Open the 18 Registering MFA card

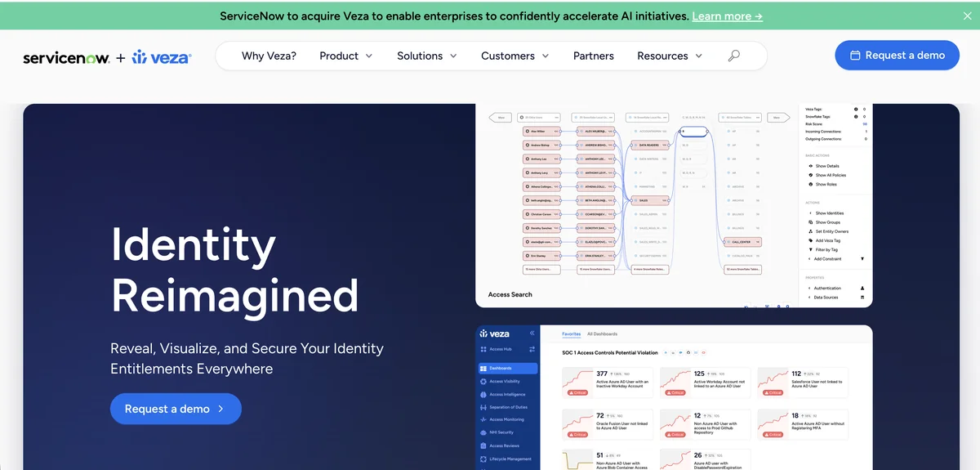[803, 425]
